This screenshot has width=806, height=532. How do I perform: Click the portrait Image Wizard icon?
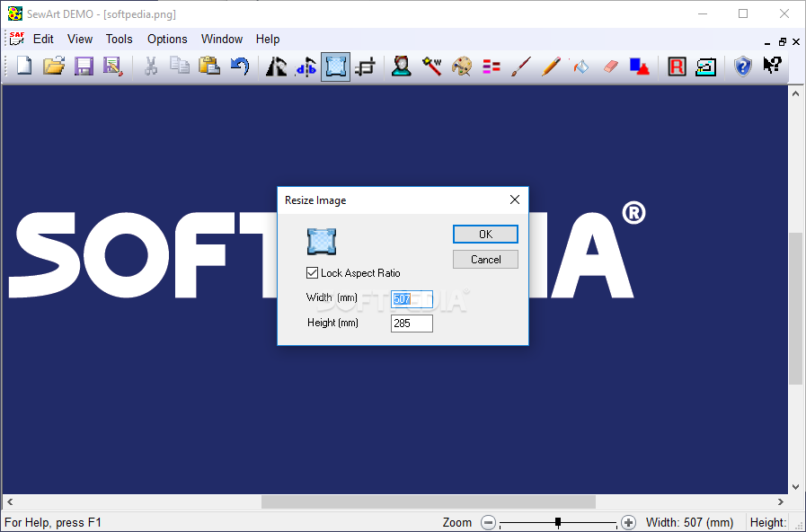[401, 66]
